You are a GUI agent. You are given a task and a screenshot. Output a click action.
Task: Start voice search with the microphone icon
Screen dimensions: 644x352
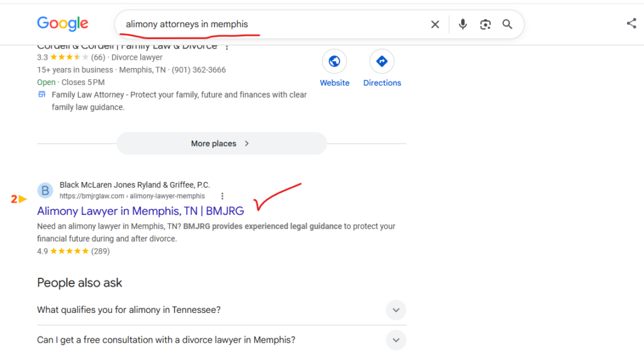[x=463, y=25]
